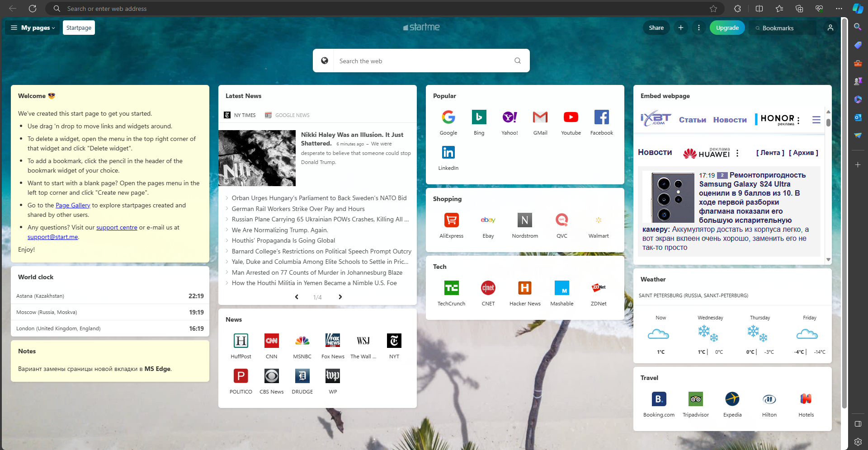This screenshot has height=450, width=868.
Task: Go to previous news page arrow
Action: click(x=297, y=297)
